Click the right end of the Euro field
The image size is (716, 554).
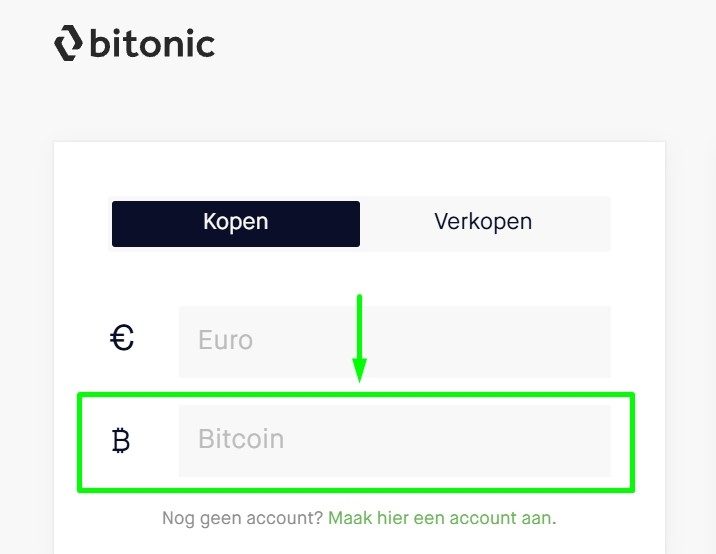590,341
